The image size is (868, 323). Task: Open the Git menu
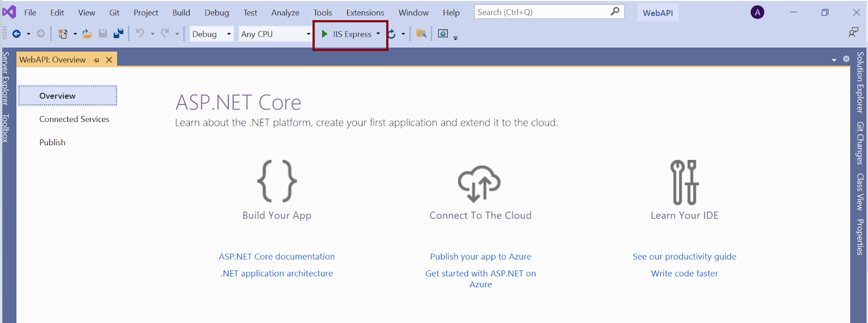[x=114, y=12]
